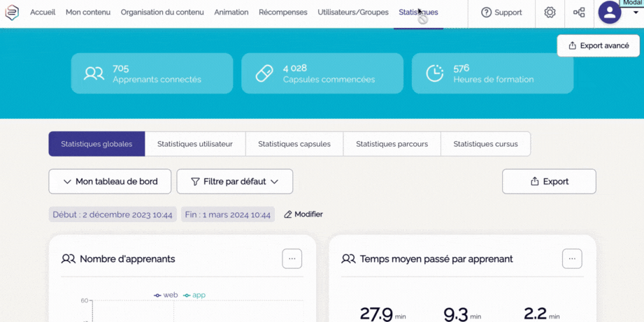The height and width of the screenshot is (322, 644).
Task: Expand the Mon tableau de bord dropdown
Action: [x=110, y=182]
